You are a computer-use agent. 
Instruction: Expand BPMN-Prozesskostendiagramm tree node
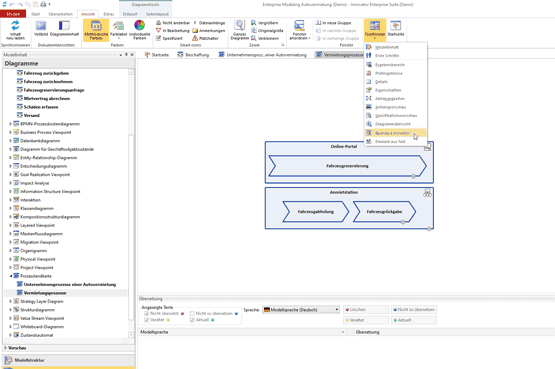pos(10,124)
